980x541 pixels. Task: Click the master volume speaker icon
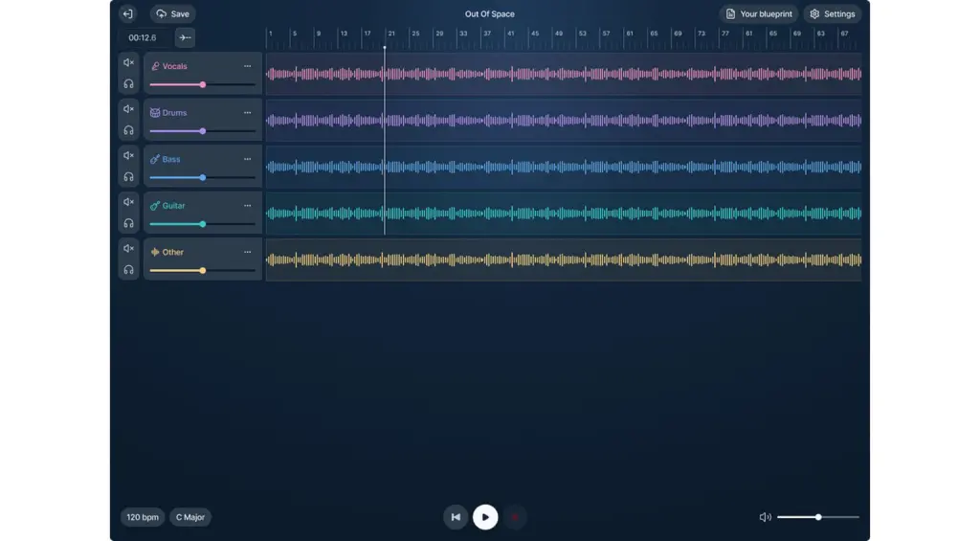765,517
